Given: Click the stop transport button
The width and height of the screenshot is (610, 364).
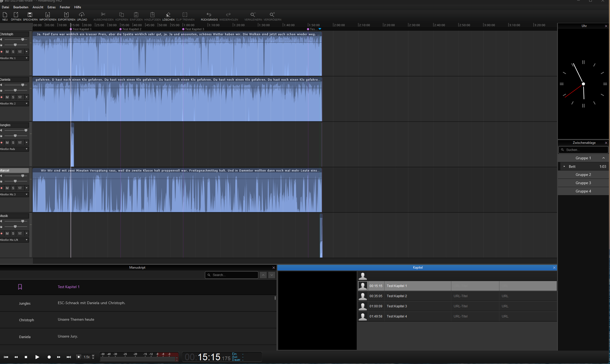Looking at the screenshot, I should point(26,357).
